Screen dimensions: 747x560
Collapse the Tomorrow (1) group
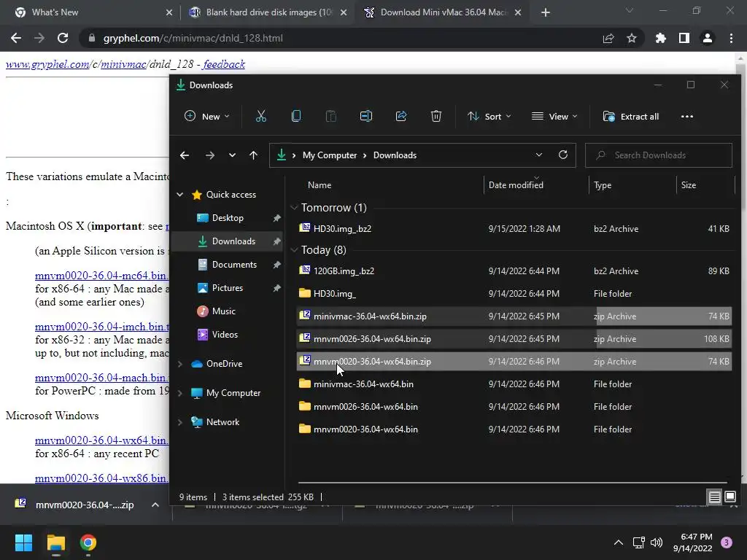295,208
